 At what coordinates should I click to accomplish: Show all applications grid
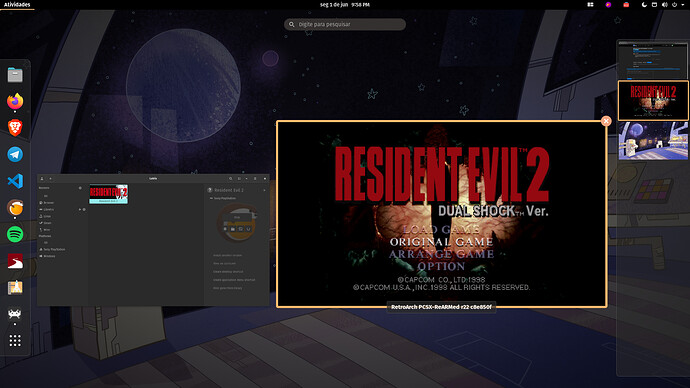tap(15, 340)
